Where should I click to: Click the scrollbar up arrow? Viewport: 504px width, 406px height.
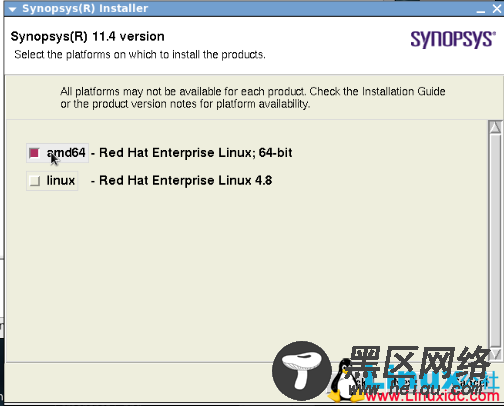[x=496, y=127]
